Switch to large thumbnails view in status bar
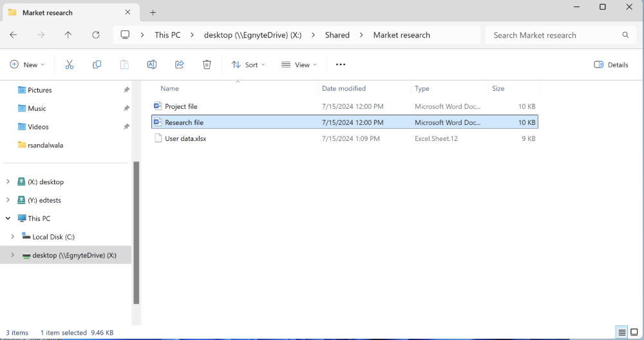The width and height of the screenshot is (644, 340). point(635,332)
